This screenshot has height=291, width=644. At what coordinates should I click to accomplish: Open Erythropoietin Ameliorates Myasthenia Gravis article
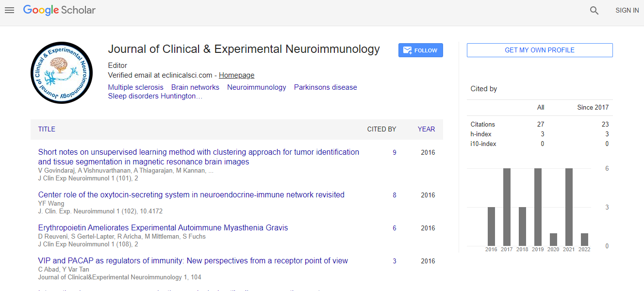tap(163, 227)
